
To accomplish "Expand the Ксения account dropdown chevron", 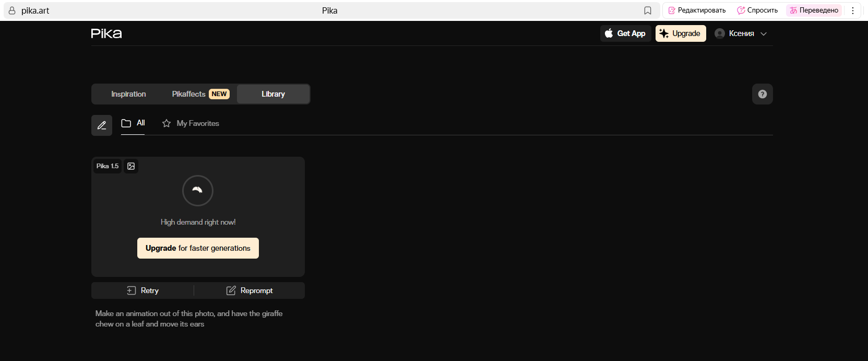I will 764,34.
